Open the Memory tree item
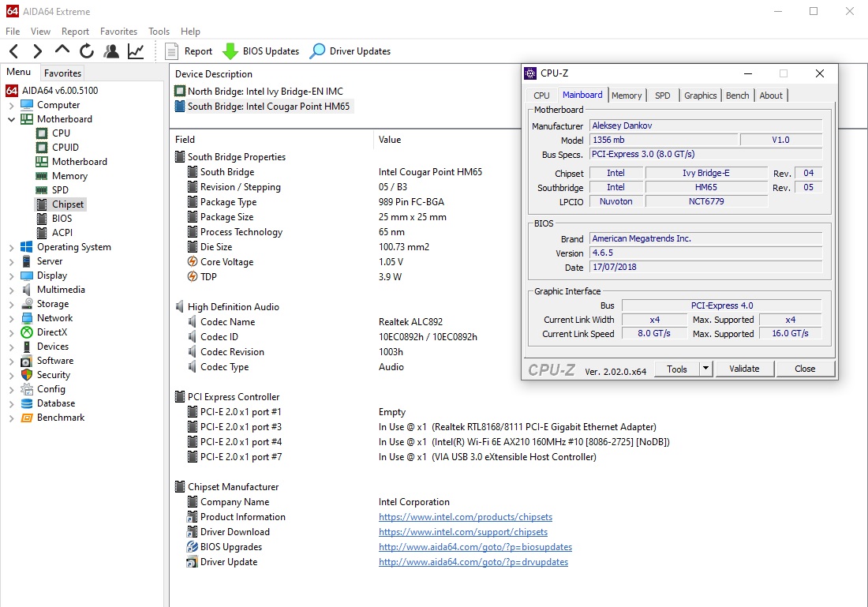Viewport: 868px width, 607px height. coord(69,176)
